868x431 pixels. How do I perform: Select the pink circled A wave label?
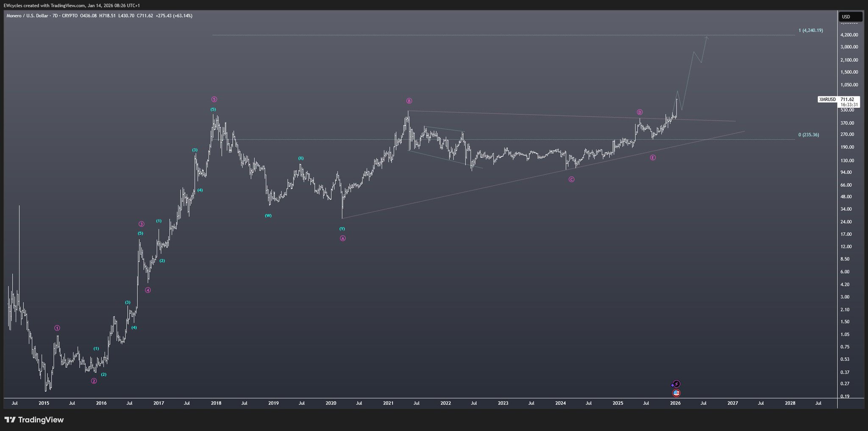pos(343,238)
